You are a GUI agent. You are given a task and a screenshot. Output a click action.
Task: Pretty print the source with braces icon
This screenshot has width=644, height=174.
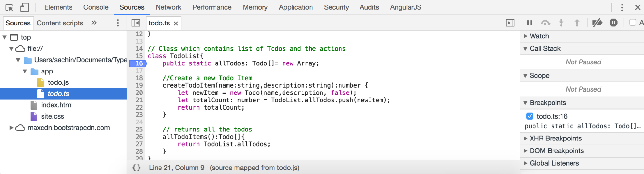[137, 168]
